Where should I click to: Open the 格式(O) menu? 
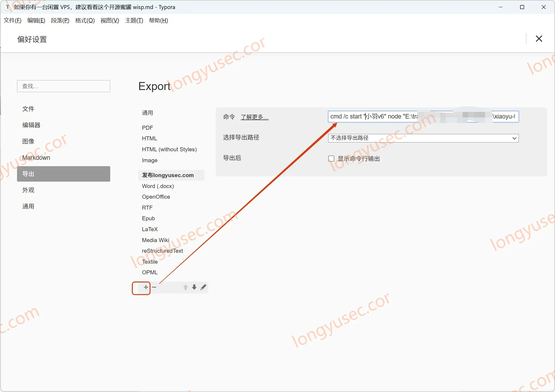pyautogui.click(x=85, y=21)
